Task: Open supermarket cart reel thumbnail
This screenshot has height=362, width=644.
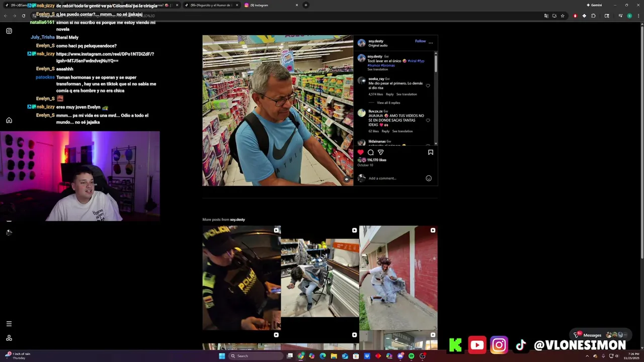Action: click(320, 278)
